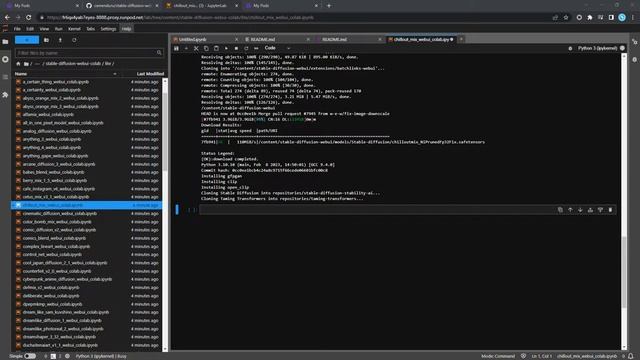Open the Help menu
The image size is (640, 360).
(x=127, y=29)
